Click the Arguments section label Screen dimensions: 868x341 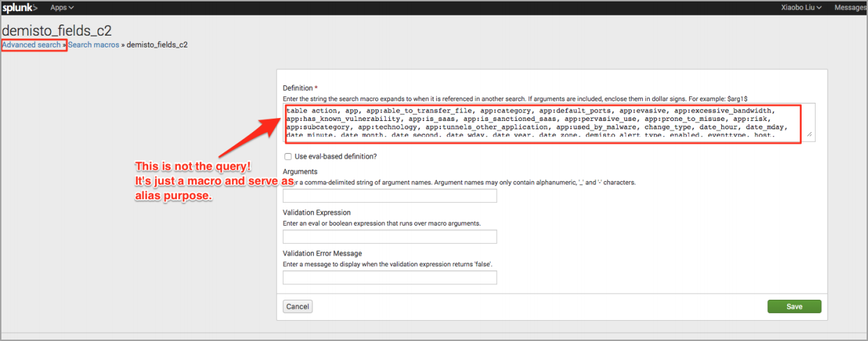[x=300, y=171]
